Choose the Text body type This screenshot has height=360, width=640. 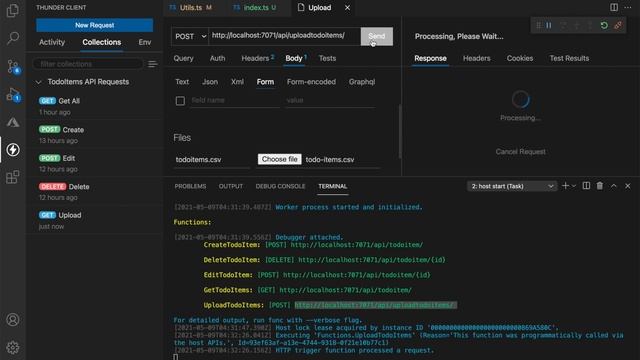182,82
